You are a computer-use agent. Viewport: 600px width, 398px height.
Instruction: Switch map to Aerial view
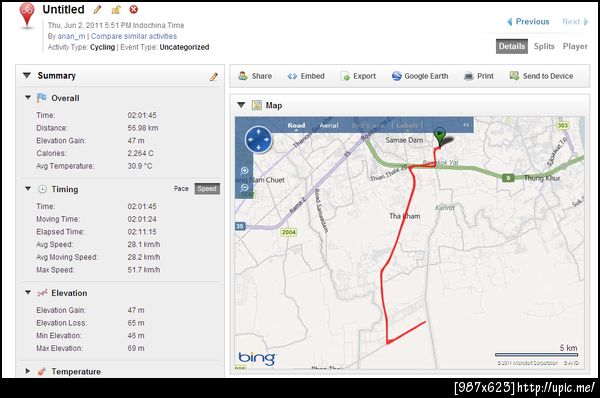[329, 125]
